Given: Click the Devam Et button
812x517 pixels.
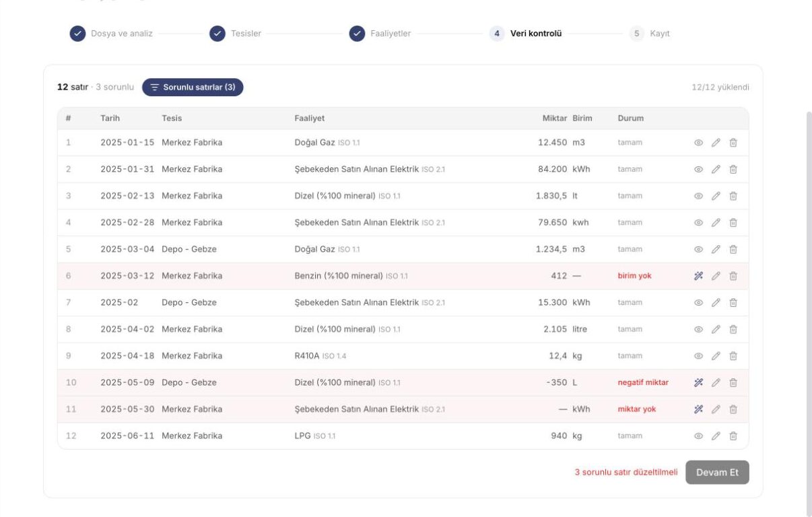Looking at the screenshot, I should [x=717, y=473].
